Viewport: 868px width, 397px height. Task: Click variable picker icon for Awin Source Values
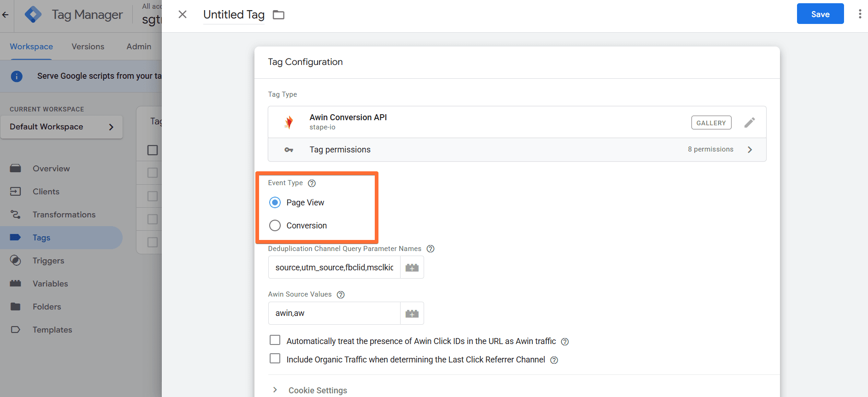[412, 314]
